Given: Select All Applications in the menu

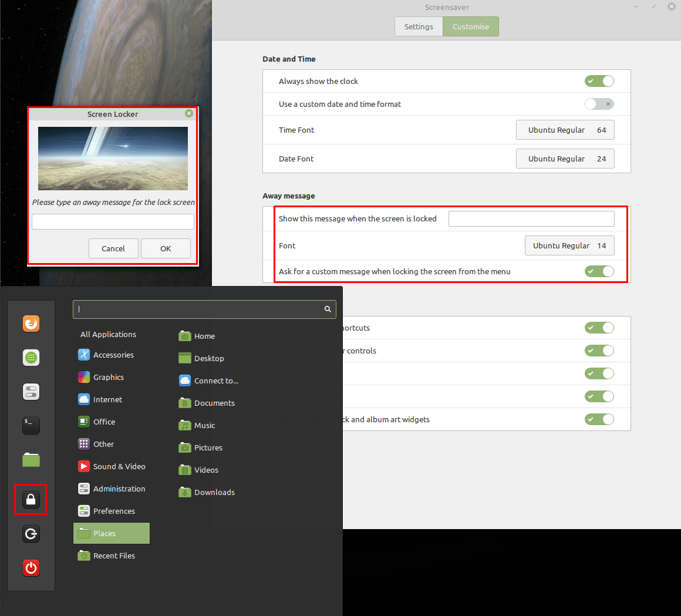Looking at the screenshot, I should (108, 334).
